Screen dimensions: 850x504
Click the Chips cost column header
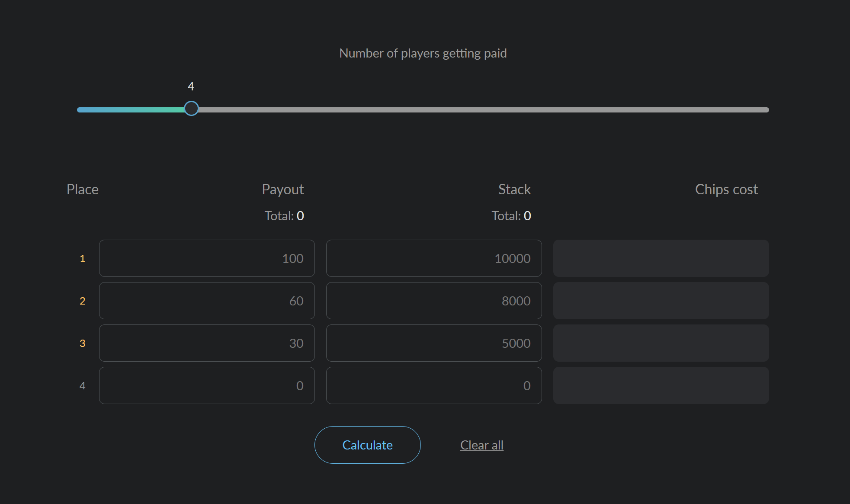[726, 189]
